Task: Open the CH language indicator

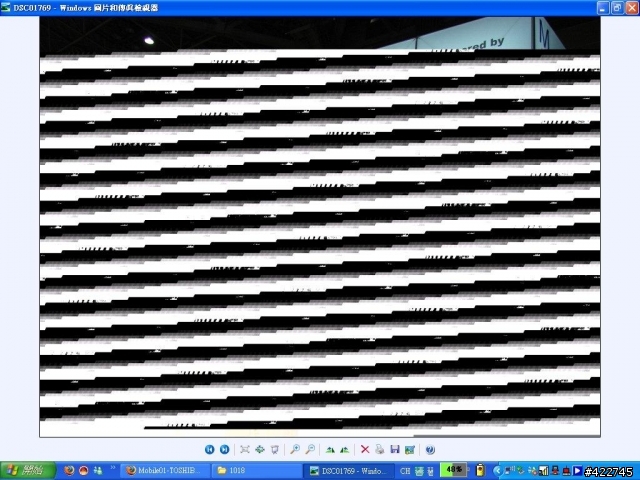Action: tap(405, 471)
